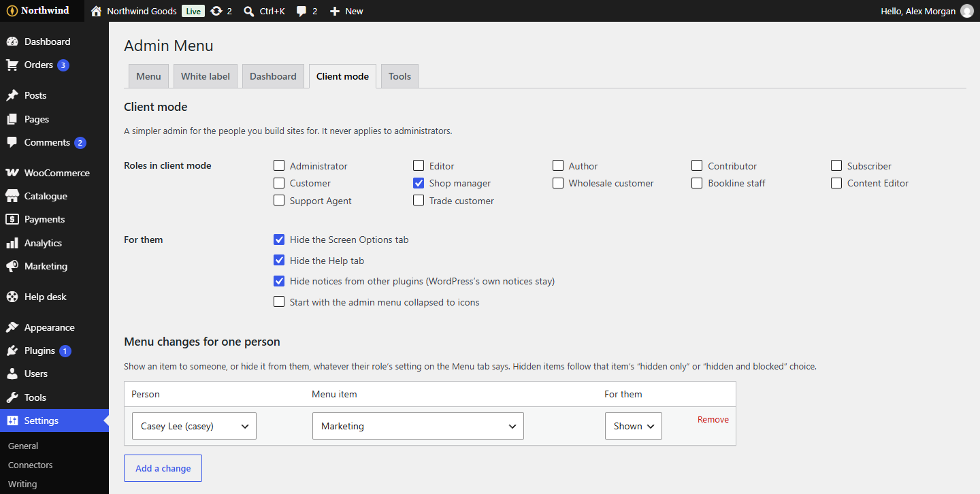
Task: Tick the Editor role checkbox
Action: click(419, 165)
